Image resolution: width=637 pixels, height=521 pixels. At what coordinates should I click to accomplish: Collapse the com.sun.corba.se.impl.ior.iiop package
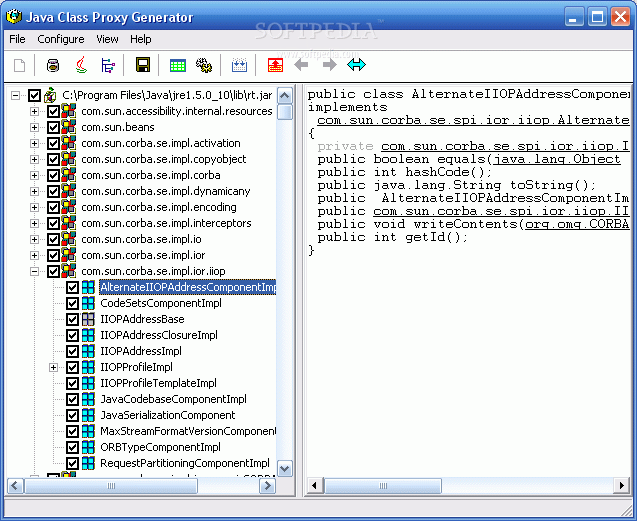pyautogui.click(x=35, y=271)
